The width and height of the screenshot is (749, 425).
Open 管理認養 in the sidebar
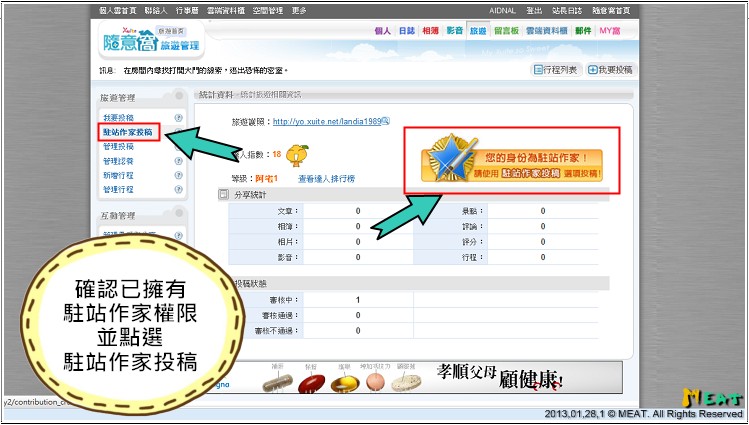[118, 161]
